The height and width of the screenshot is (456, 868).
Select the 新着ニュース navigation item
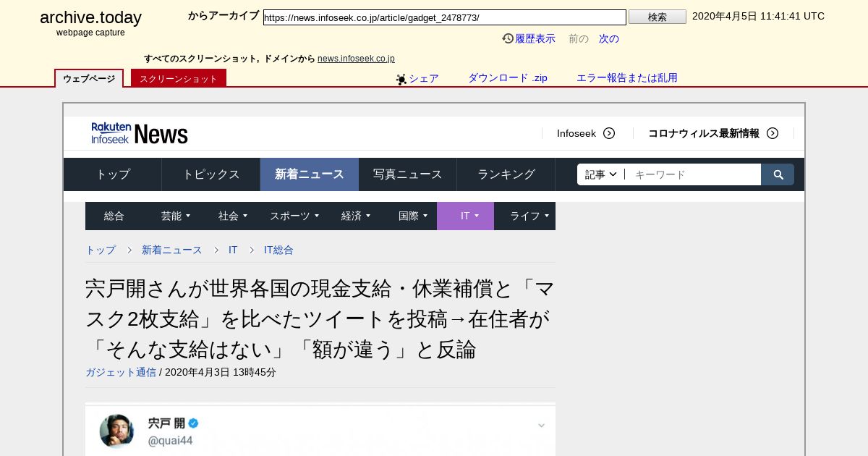(x=310, y=174)
